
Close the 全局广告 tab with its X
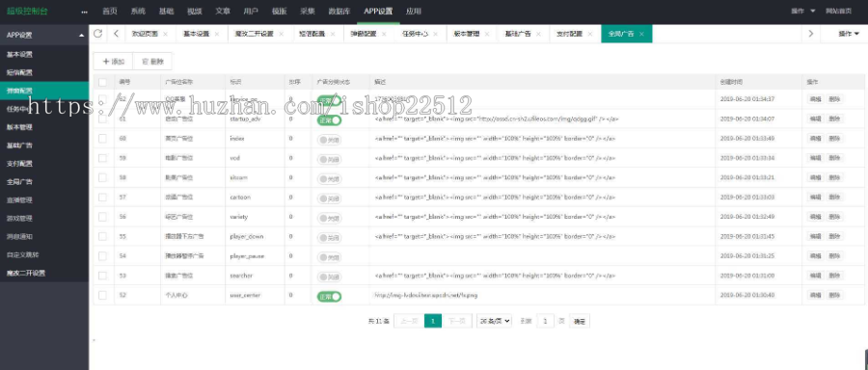641,34
